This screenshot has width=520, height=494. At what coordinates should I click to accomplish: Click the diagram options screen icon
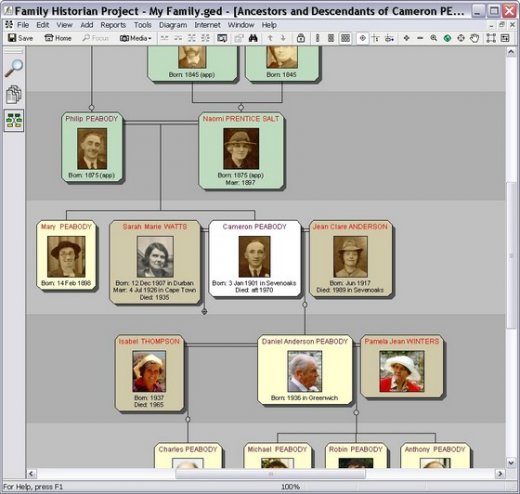(222, 38)
